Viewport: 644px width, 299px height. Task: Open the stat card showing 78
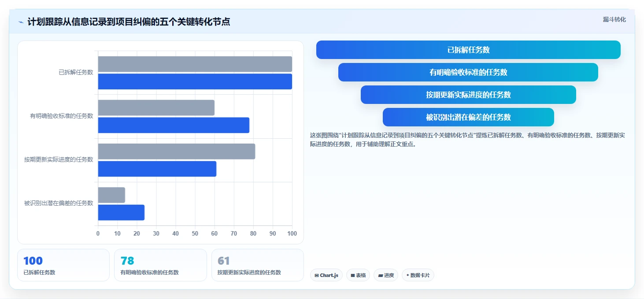(160, 265)
